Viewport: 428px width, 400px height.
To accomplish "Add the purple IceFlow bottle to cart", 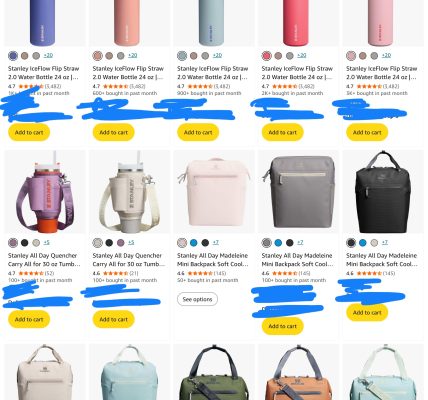I will coord(29,132).
